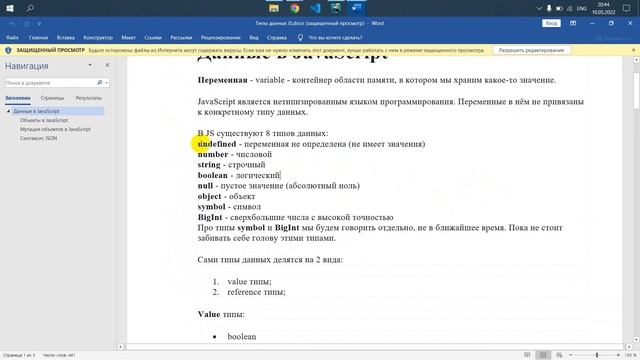
Task: Click page count in status bar
Action: coord(19,356)
